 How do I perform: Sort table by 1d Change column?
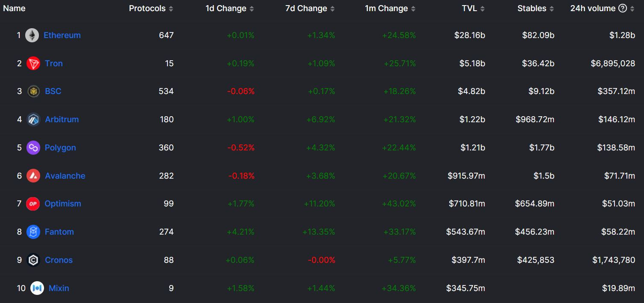(252, 9)
